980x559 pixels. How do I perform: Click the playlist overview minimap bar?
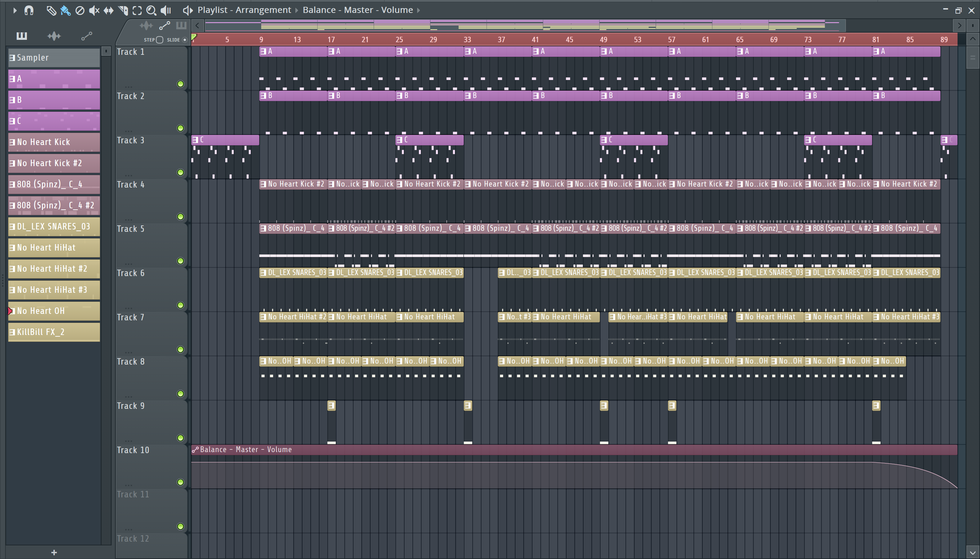coord(525,26)
